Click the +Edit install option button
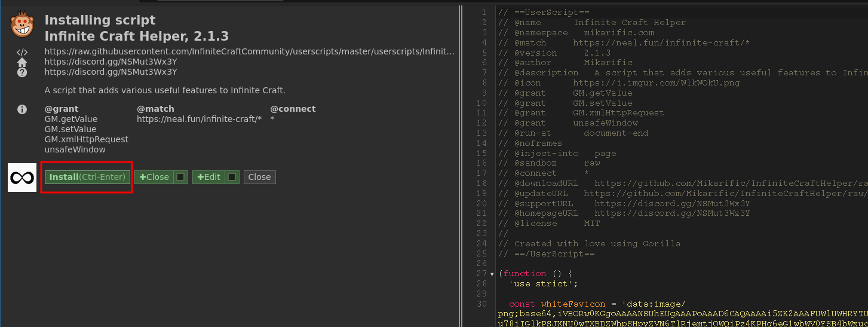 click(209, 177)
